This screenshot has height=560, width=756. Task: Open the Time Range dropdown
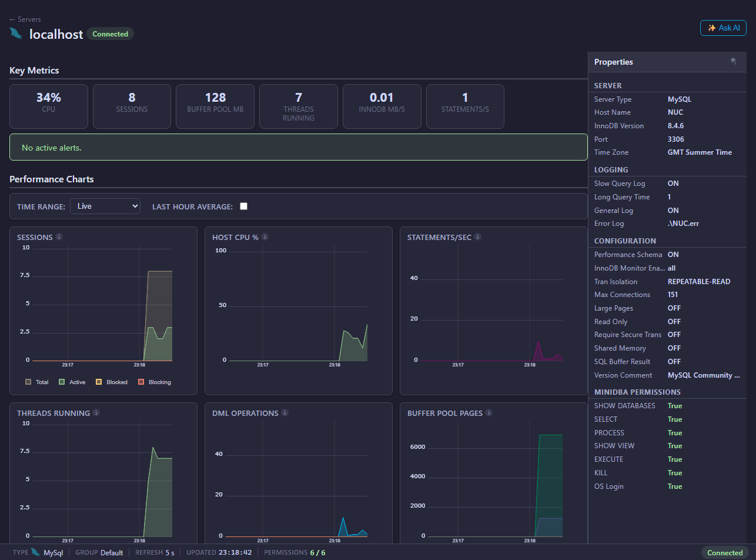pos(105,206)
